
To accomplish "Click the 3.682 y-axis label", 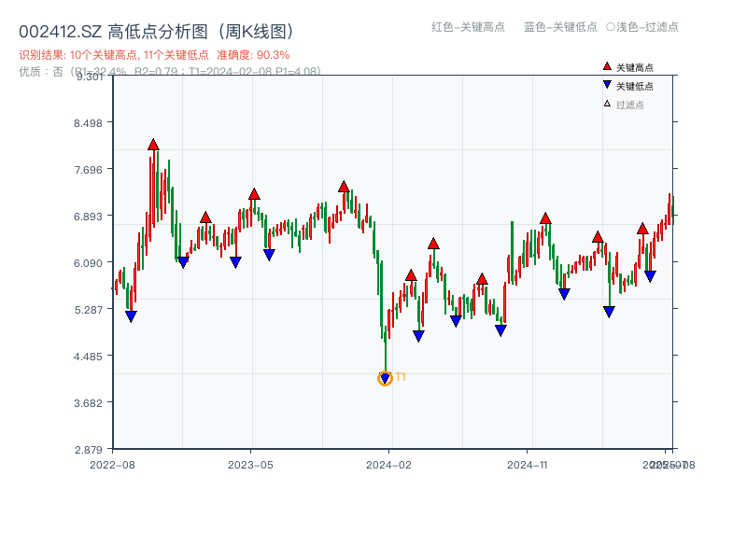I will [88, 403].
